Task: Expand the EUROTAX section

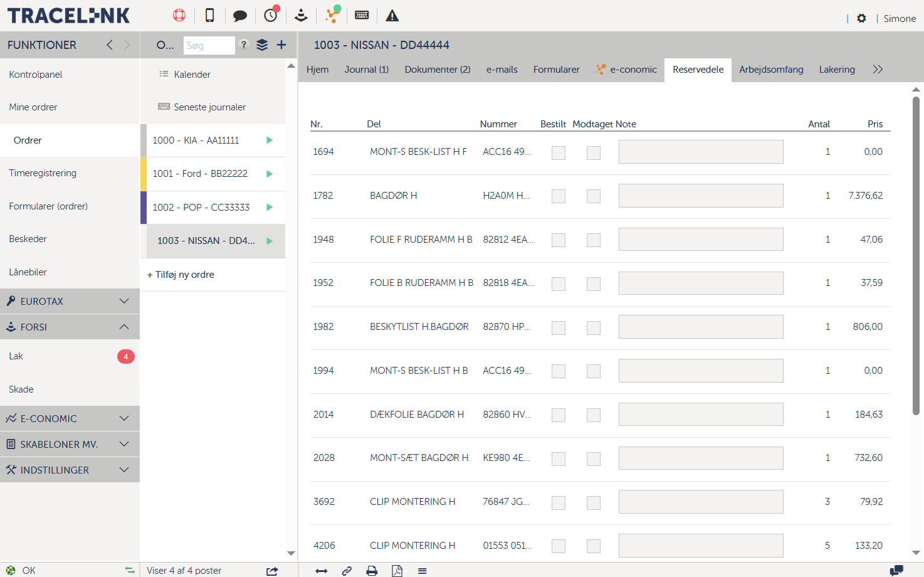Action: click(x=70, y=301)
